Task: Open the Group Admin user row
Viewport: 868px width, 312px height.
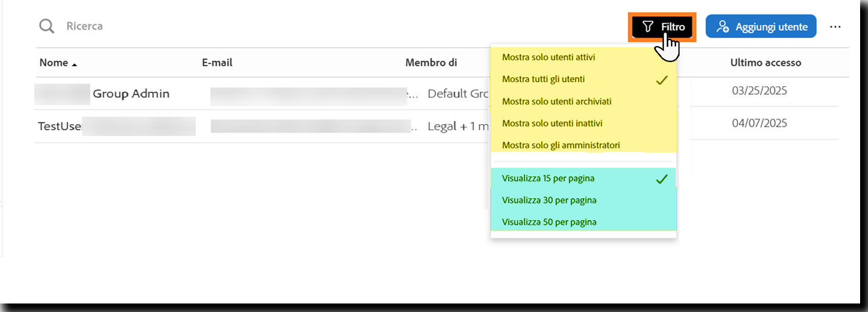Action: 131,94
